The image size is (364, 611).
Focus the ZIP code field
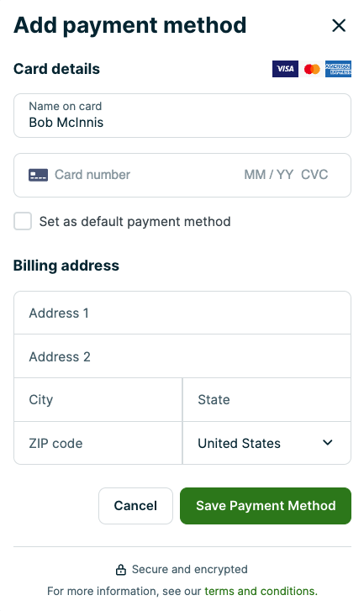(x=98, y=443)
